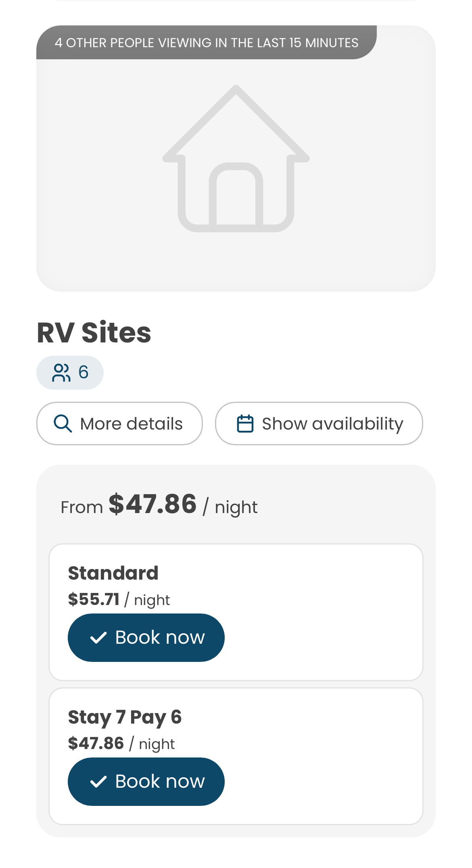Select the RV Sites heading

coord(94,333)
